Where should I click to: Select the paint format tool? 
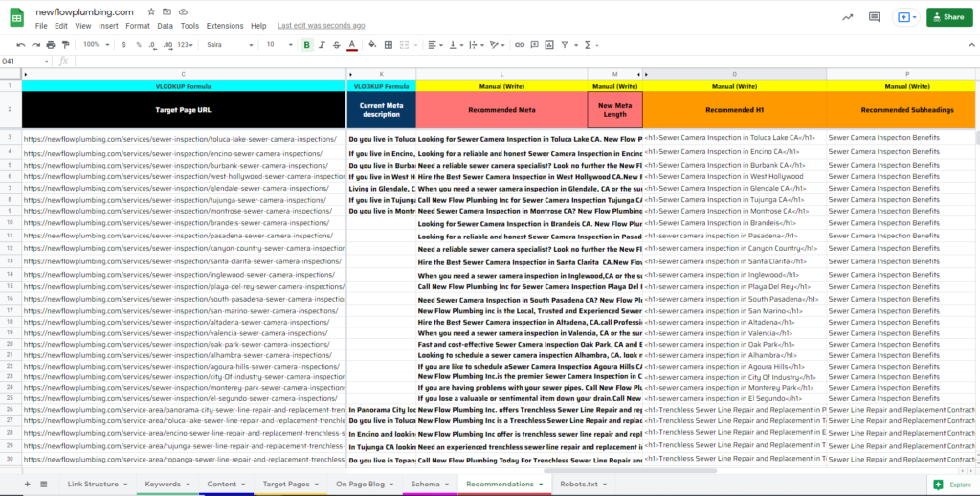click(66, 45)
